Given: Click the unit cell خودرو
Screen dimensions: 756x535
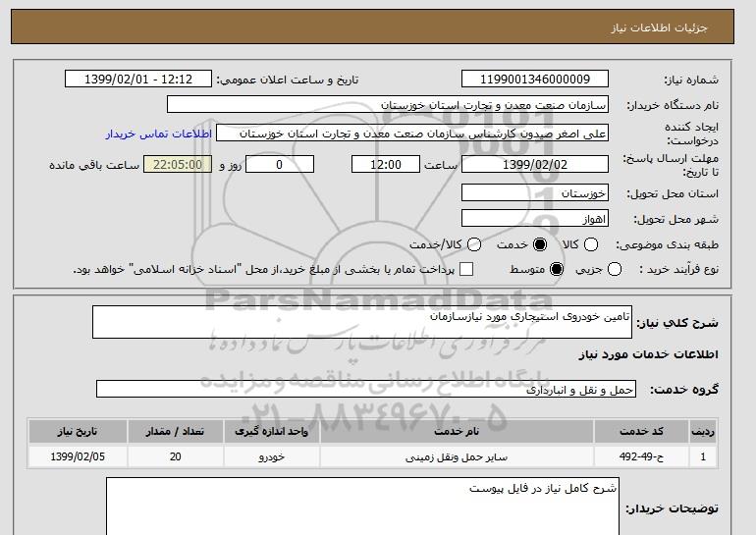Looking at the screenshot, I should [x=271, y=456].
